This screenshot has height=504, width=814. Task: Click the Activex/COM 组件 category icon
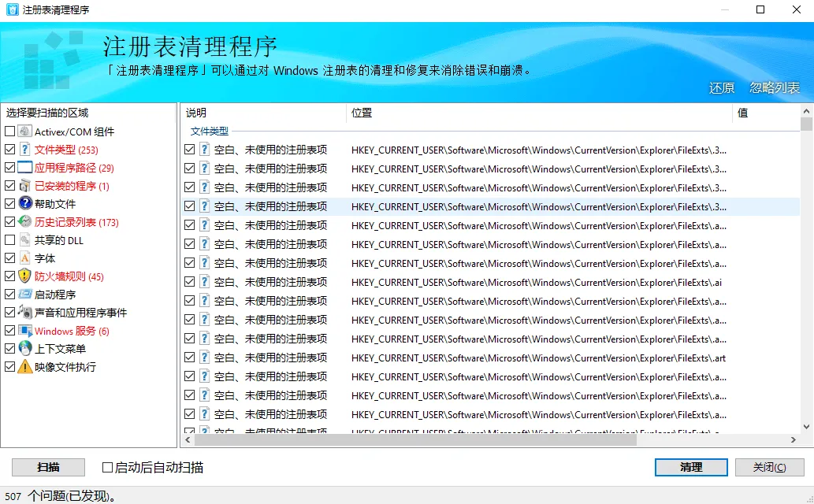pos(25,131)
